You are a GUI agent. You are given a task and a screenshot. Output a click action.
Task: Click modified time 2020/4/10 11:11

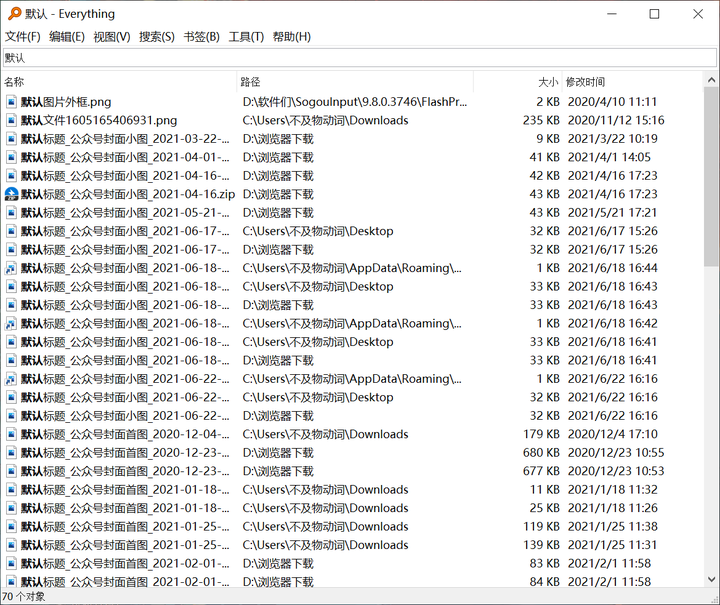pos(612,102)
